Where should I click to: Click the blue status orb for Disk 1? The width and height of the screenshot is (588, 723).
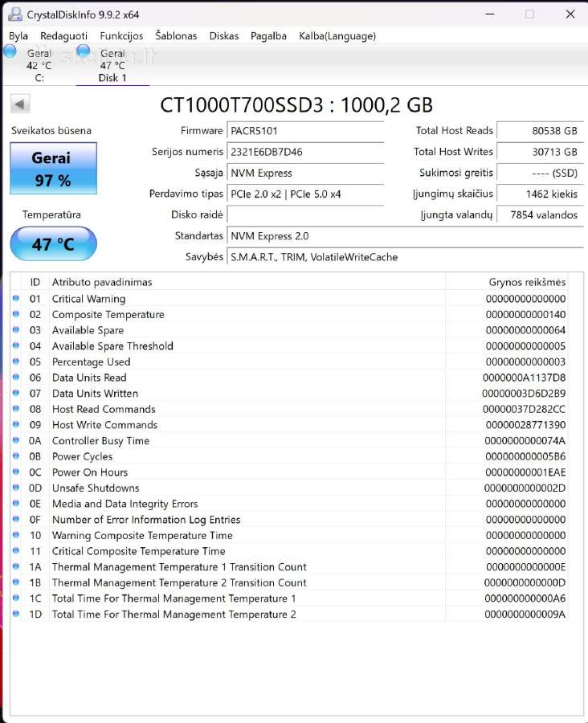click(x=84, y=51)
